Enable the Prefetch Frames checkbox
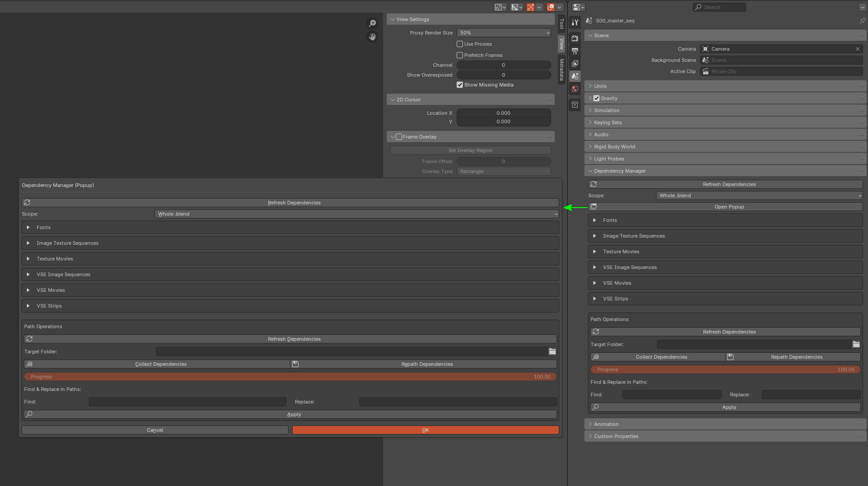Screen dimensions: 868x486 point(460,55)
